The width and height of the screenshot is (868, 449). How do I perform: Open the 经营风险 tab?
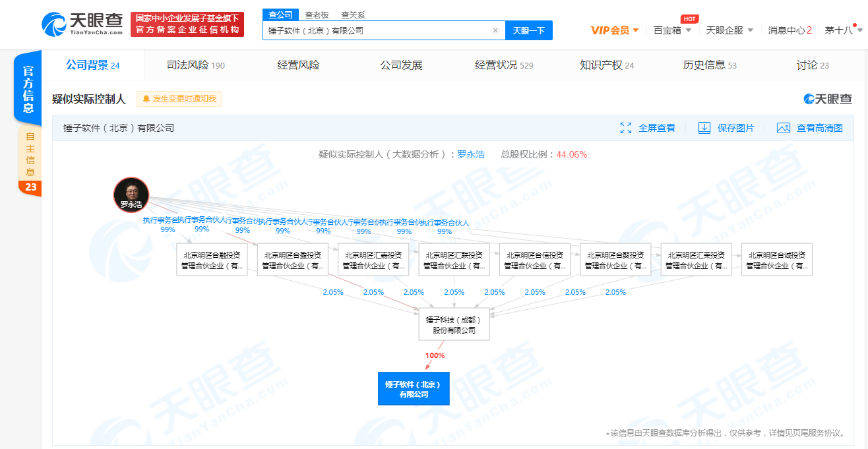point(298,65)
